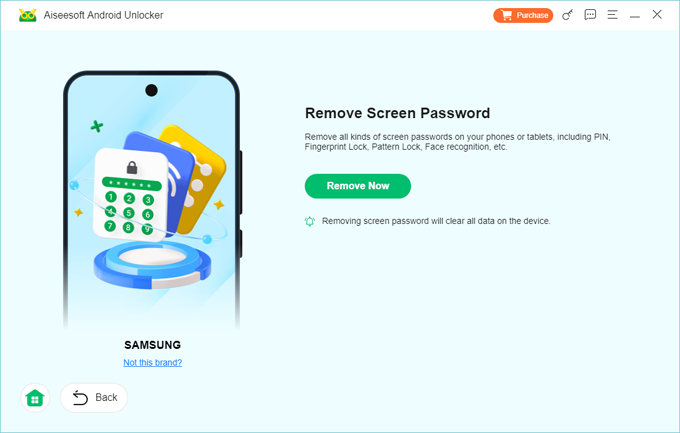Open the register key icon
The height and width of the screenshot is (433, 680).
click(567, 15)
